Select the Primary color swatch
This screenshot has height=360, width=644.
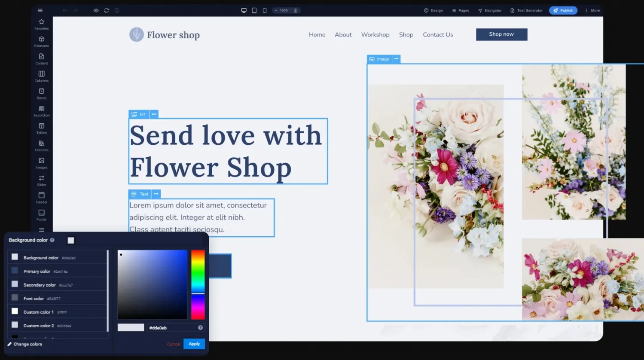click(15, 271)
